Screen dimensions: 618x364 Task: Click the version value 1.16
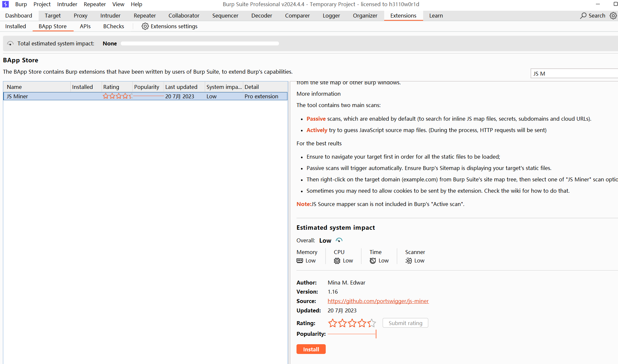click(333, 292)
